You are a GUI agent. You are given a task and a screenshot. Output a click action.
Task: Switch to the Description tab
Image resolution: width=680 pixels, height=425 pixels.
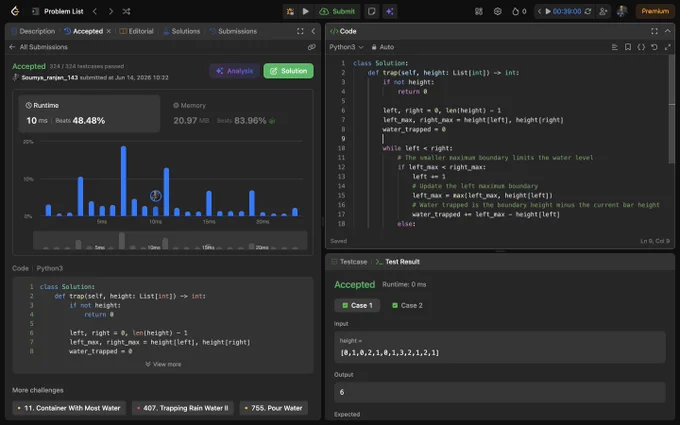tap(33, 31)
